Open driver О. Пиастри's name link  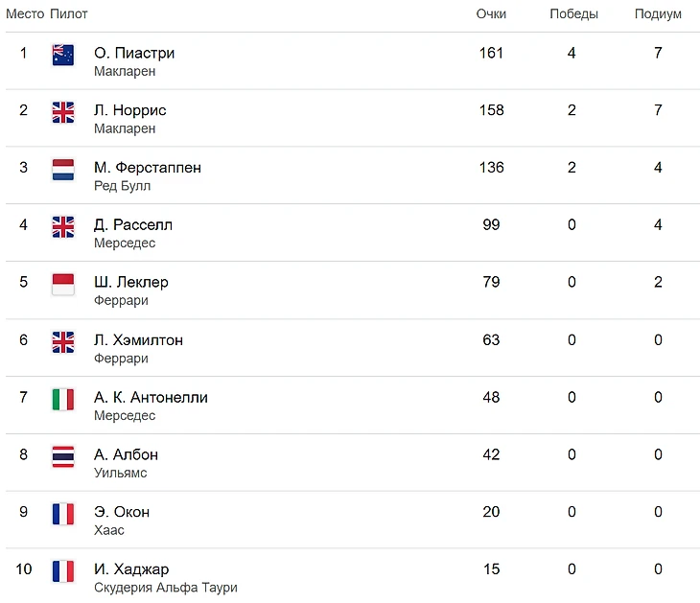click(x=134, y=53)
